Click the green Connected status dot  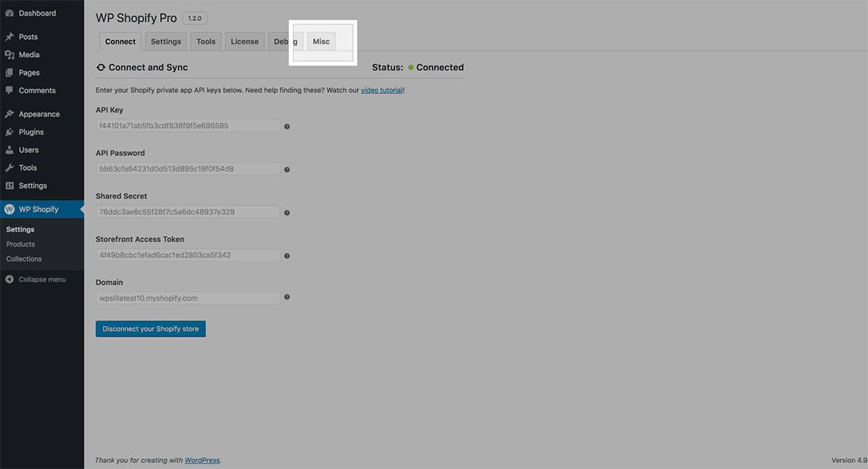pos(411,68)
